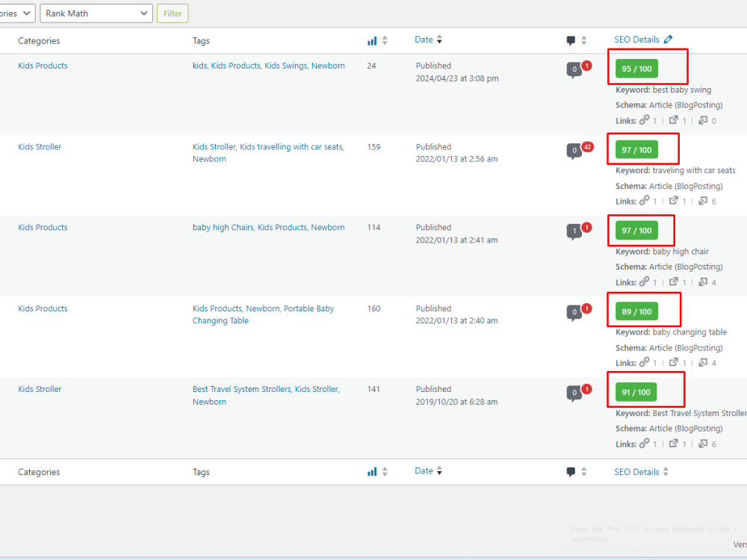The image size is (747, 560).
Task: Select 'Keyword: baby changing table' text
Action: (x=672, y=332)
